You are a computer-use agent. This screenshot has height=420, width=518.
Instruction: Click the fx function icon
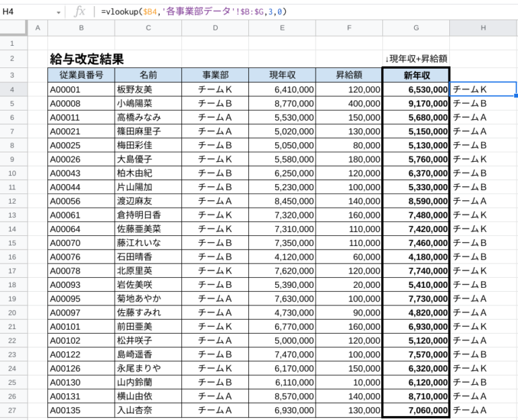click(80, 11)
